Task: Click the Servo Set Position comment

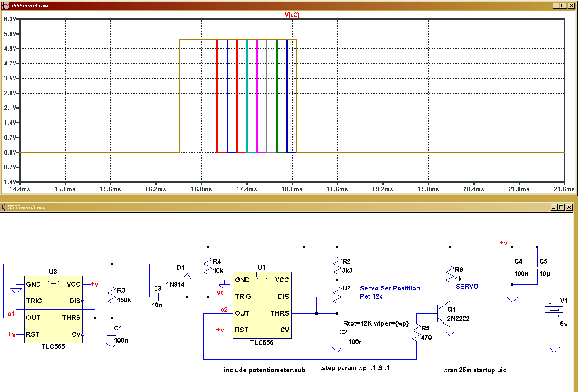Action: 390,288
